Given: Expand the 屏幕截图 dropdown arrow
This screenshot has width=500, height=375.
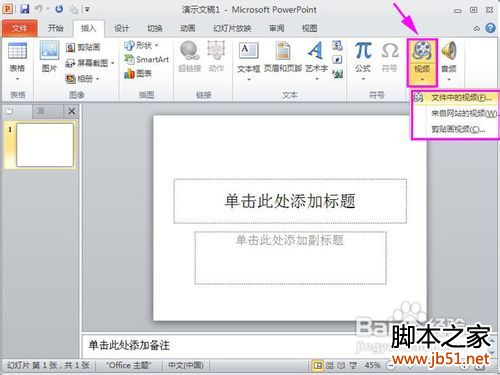Looking at the screenshot, I should (113, 63).
